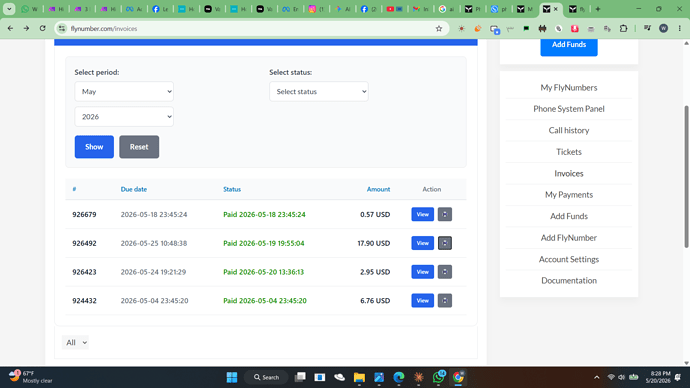Open Phone System Panel link
This screenshot has width=690, height=388.
click(569, 109)
